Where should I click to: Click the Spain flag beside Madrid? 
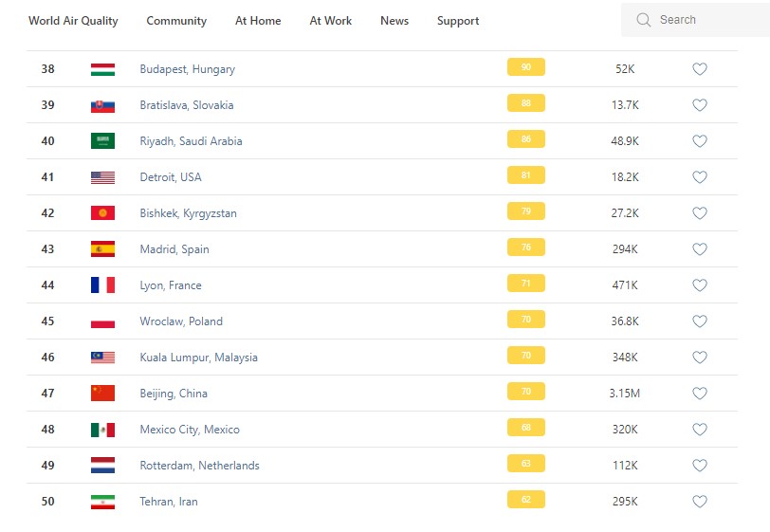[x=102, y=249]
